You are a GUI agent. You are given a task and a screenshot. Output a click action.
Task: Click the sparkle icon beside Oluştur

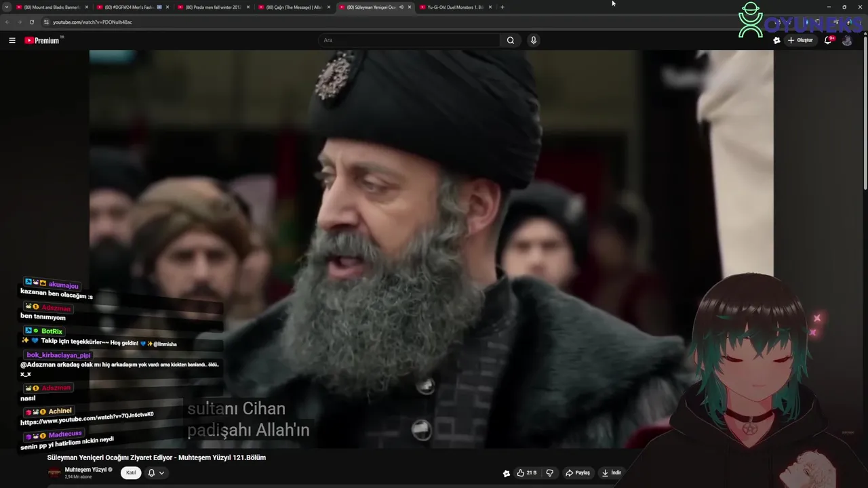[x=776, y=40]
